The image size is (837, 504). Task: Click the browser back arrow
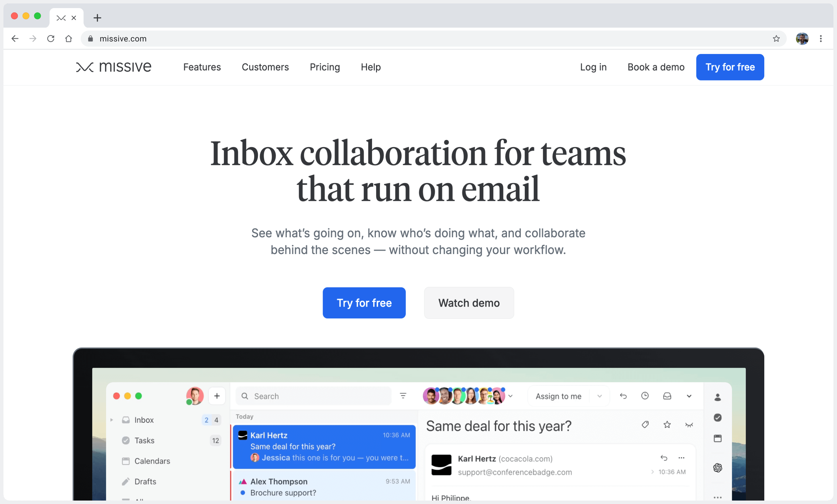coord(15,39)
